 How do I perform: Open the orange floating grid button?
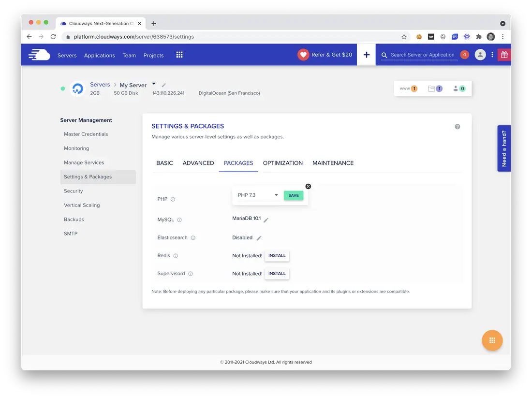pos(492,340)
